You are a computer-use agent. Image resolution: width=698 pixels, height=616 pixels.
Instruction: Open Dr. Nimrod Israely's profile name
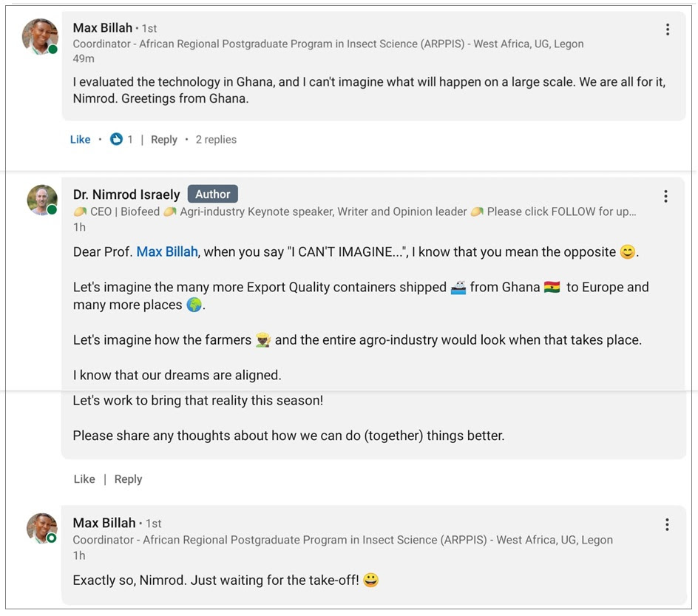pos(126,194)
